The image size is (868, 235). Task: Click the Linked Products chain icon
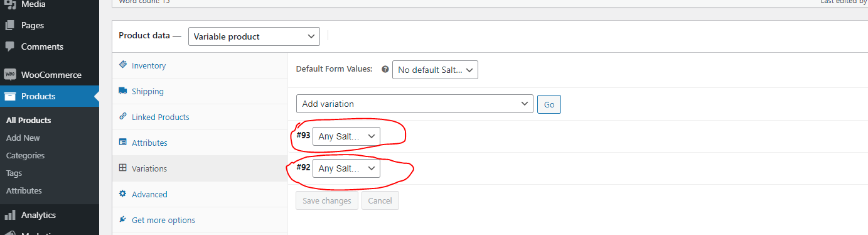tap(122, 117)
